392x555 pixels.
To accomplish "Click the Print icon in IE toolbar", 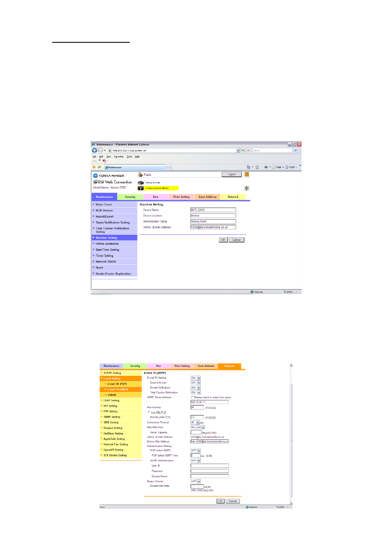I will click(266, 167).
